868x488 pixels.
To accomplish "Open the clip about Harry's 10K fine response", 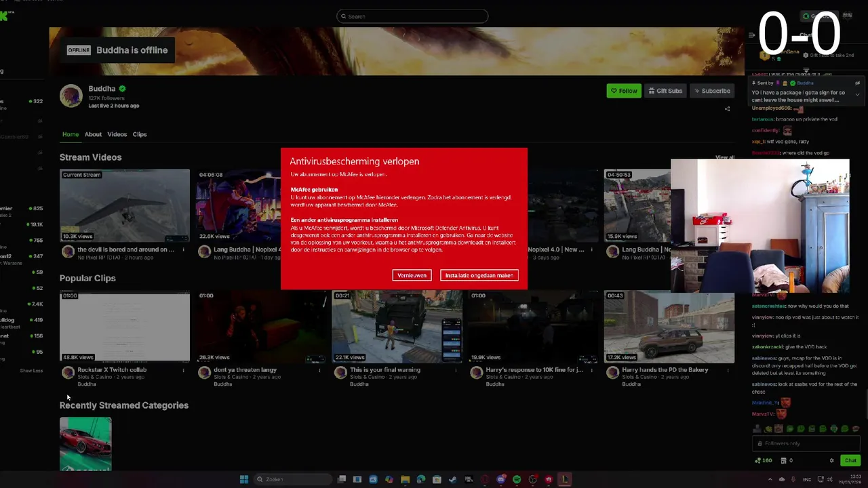I will pyautogui.click(x=533, y=327).
